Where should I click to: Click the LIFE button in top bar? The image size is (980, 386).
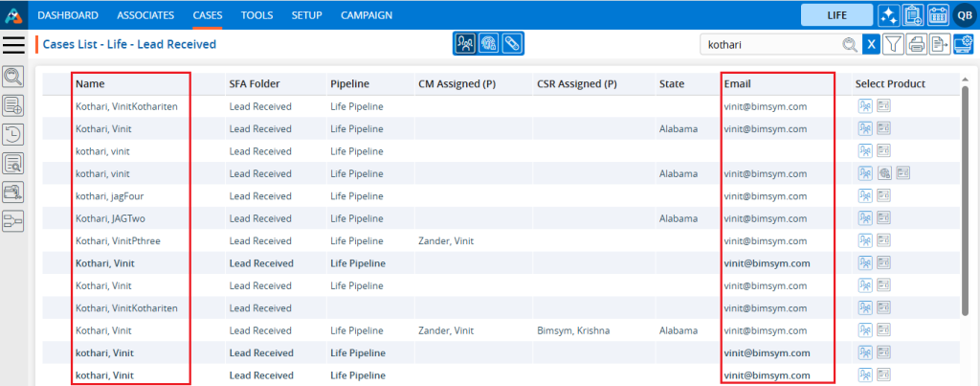tap(836, 15)
